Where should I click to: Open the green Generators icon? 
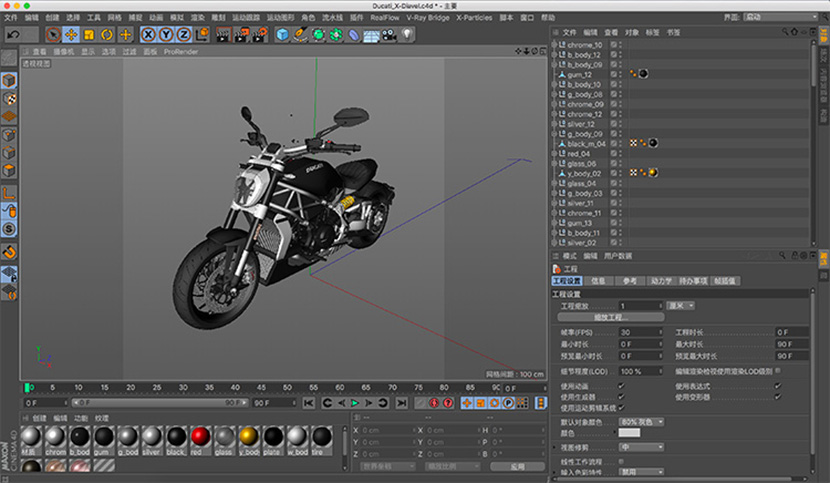coord(318,35)
